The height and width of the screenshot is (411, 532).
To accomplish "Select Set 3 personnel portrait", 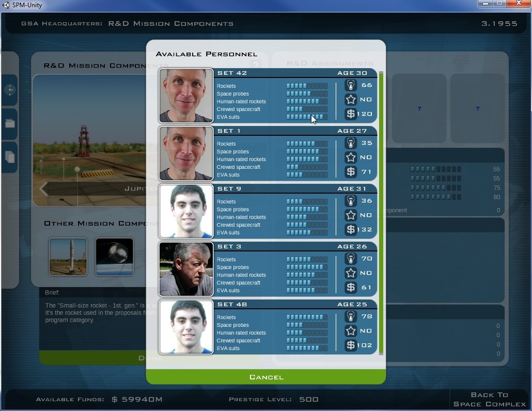I will click(x=186, y=269).
